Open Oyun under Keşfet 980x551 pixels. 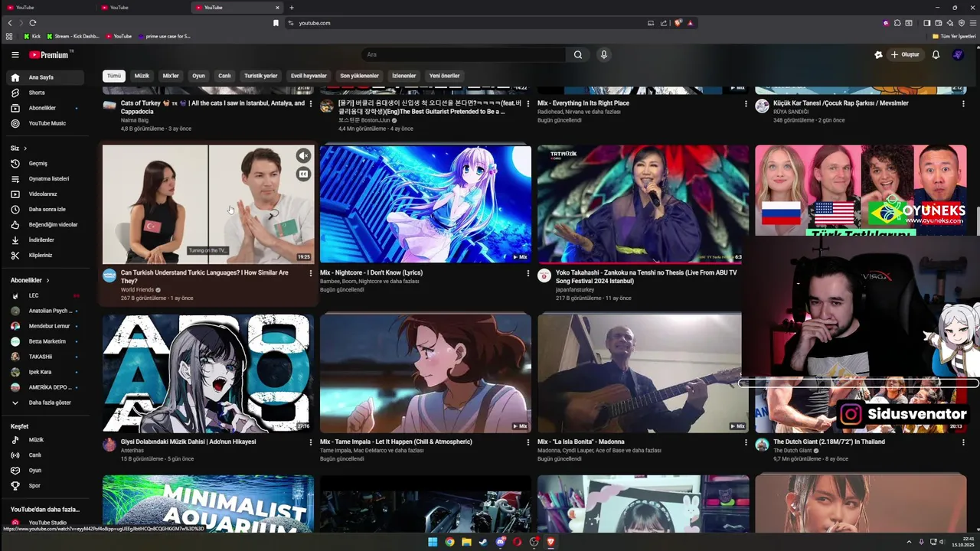point(44,471)
